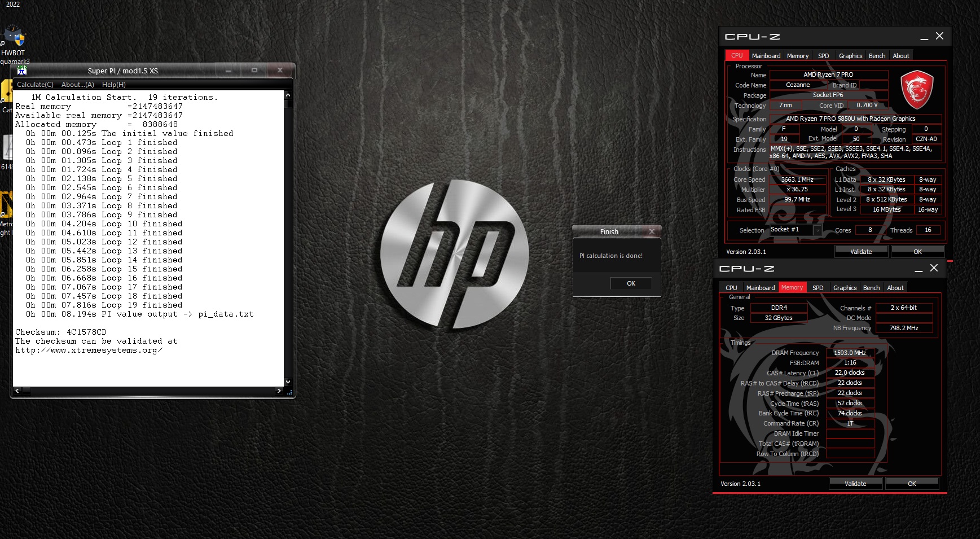Open Graphics tab in lower CPU-Z window

[x=845, y=288]
